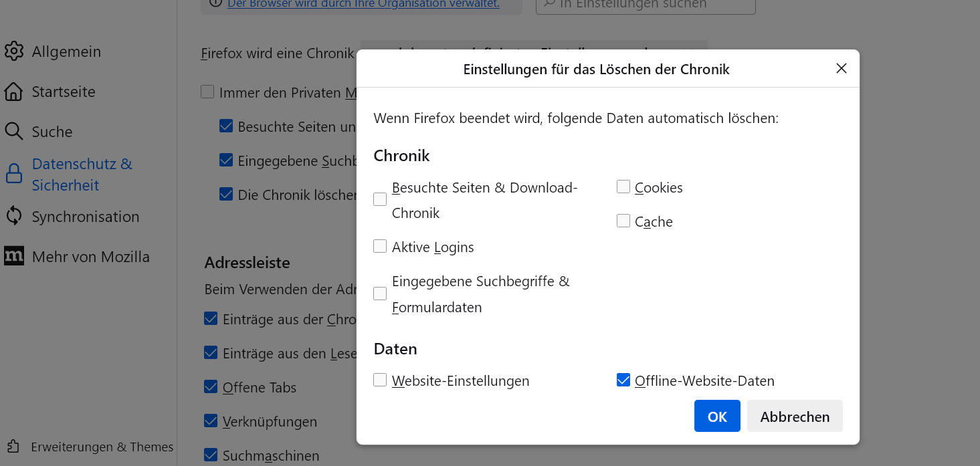Image resolution: width=980 pixels, height=466 pixels.
Task: Toggle Website-Einstellungen checkbox
Action: coord(380,380)
